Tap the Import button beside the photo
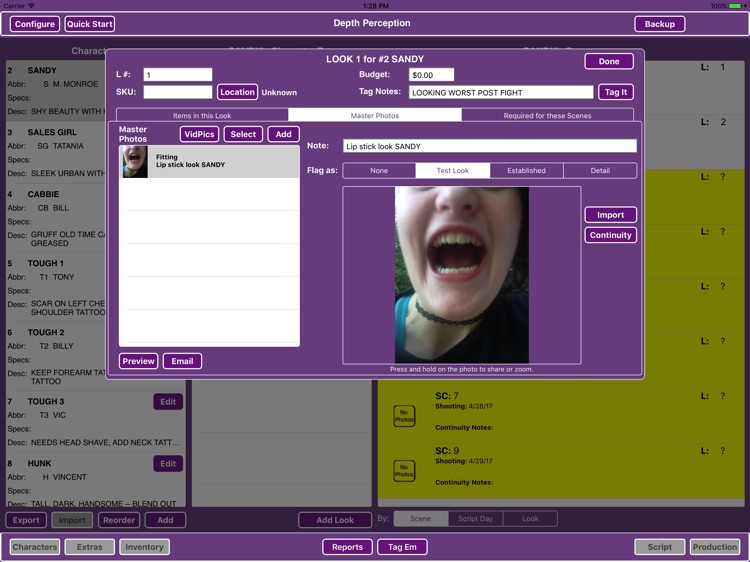This screenshot has width=750, height=562. [x=610, y=215]
